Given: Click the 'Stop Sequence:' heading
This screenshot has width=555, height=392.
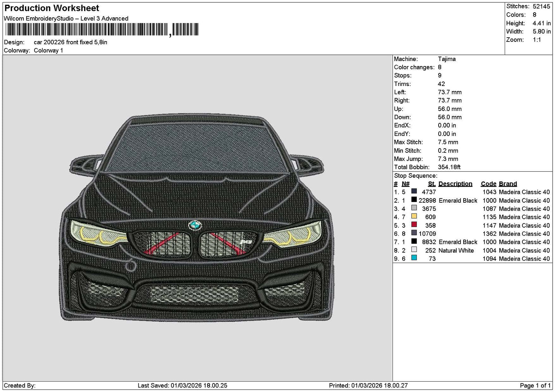Looking at the screenshot, I should point(416,176).
